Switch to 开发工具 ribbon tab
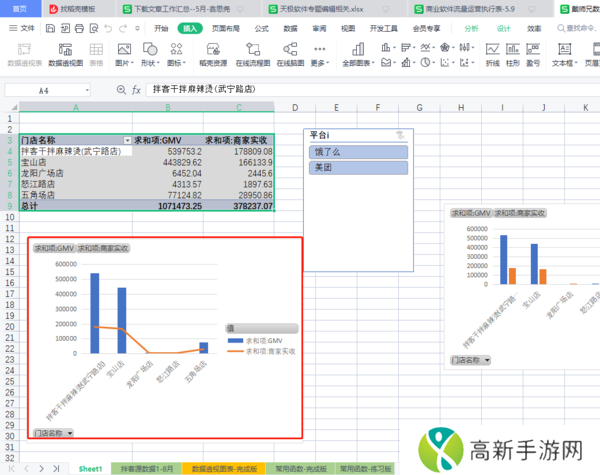Image resolution: width=600 pixels, height=475 pixels. pos(383,28)
